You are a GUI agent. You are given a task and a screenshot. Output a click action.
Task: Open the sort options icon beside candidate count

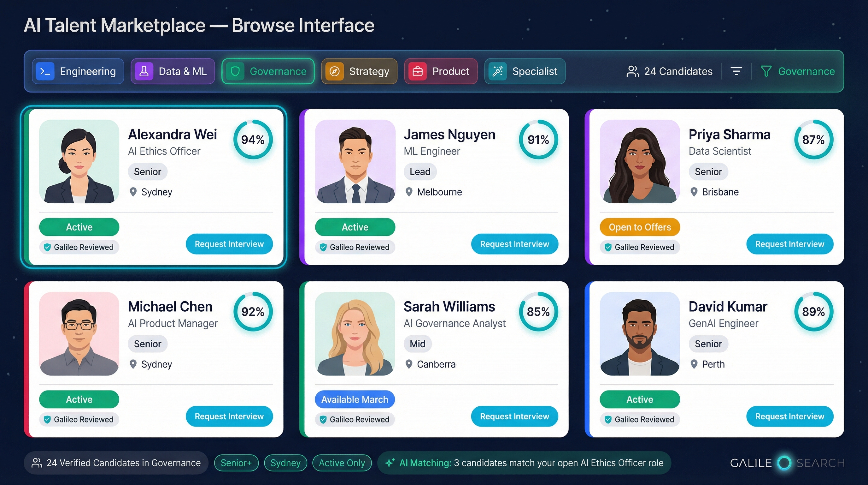tap(736, 71)
